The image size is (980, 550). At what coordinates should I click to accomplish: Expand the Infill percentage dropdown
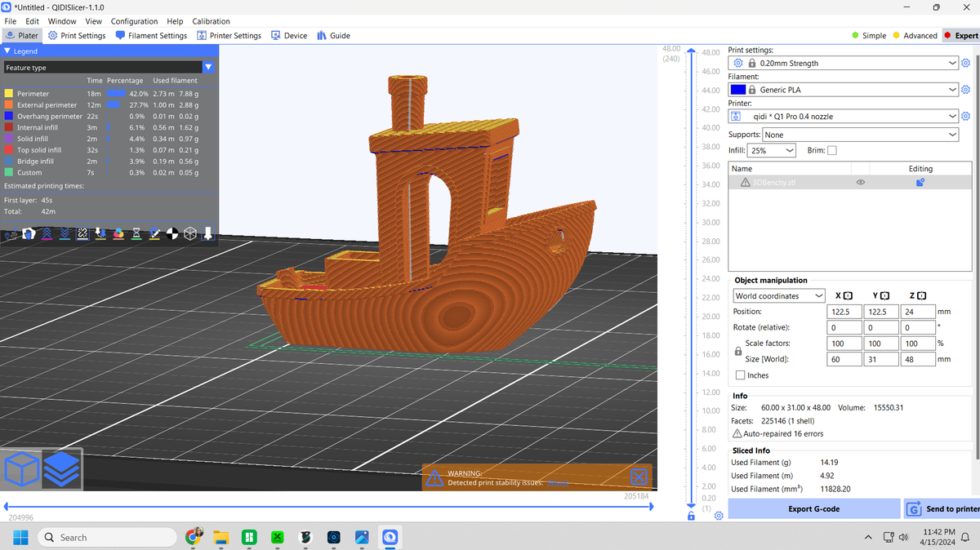pos(773,151)
